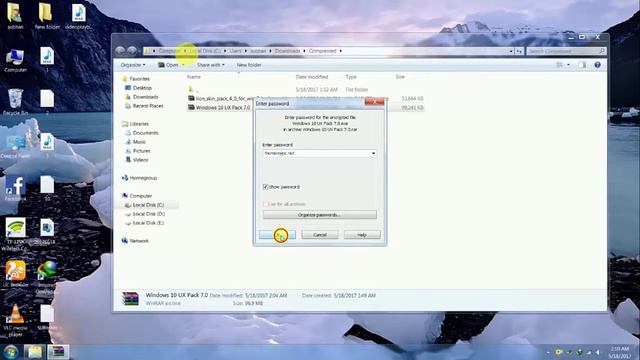Select the Recycle Bin desktop icon
The height and width of the screenshot is (360, 640).
pyautogui.click(x=15, y=102)
